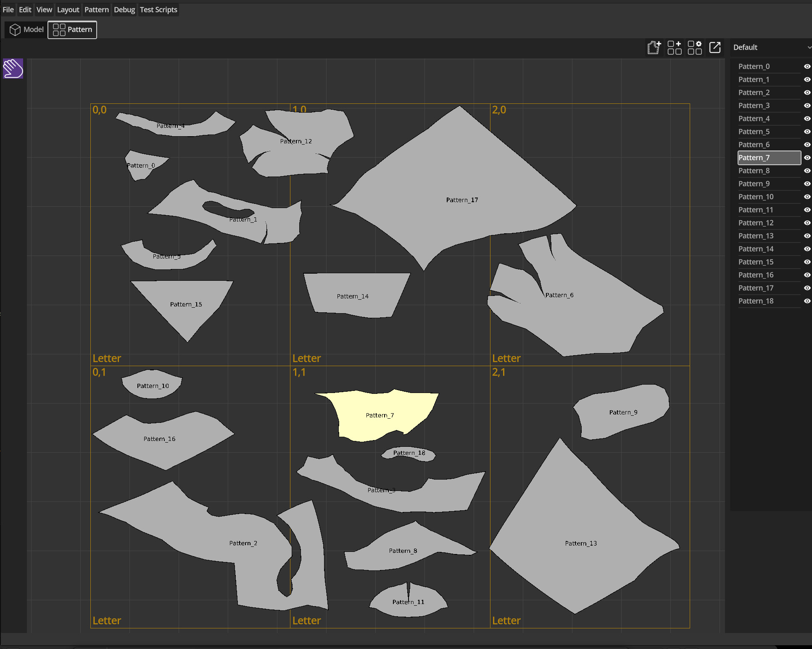Screen dimensions: 812x649
Task: Toggle the eye icon for Pattern_11
Action: pyautogui.click(x=807, y=210)
